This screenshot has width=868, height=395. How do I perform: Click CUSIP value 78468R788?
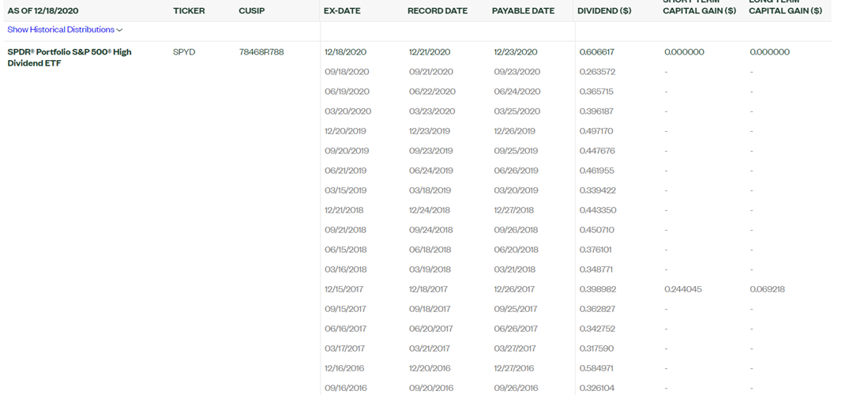click(261, 52)
